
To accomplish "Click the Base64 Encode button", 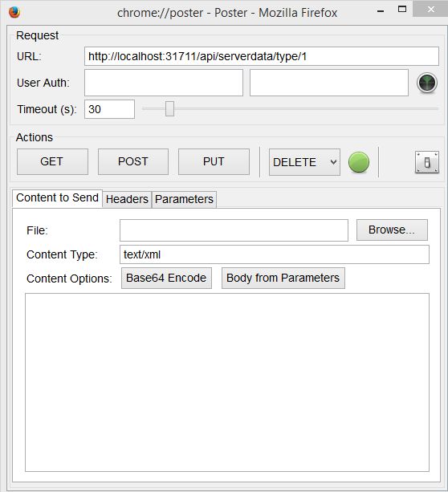I will [166, 278].
